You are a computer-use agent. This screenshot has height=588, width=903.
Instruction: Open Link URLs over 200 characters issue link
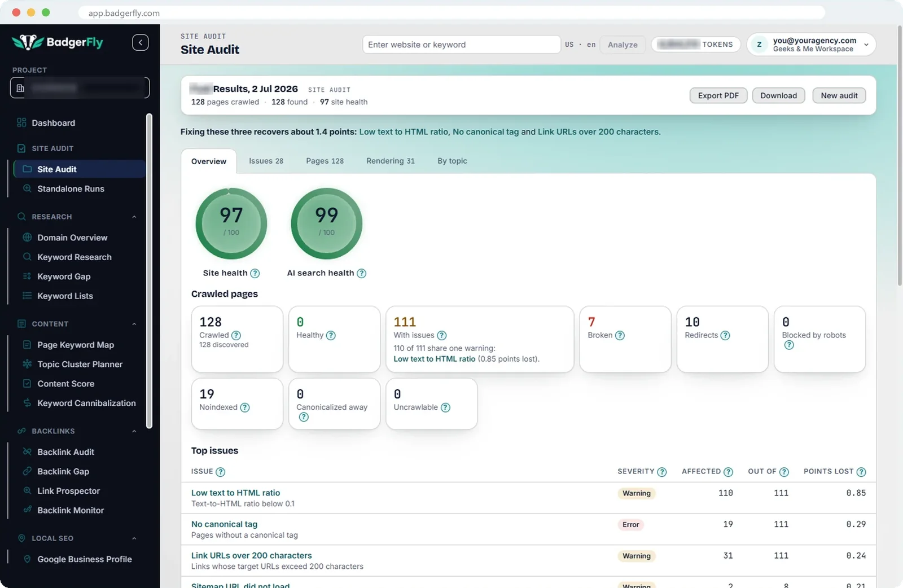click(x=252, y=555)
